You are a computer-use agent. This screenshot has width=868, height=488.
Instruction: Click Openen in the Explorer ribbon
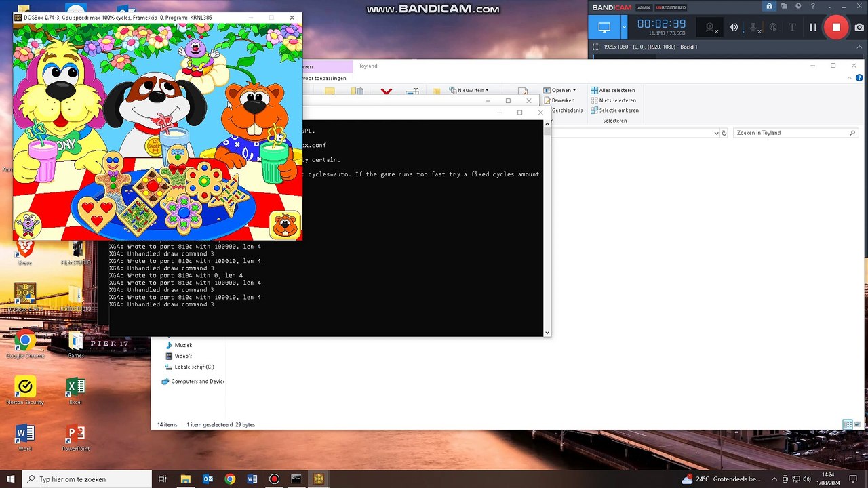tap(559, 90)
